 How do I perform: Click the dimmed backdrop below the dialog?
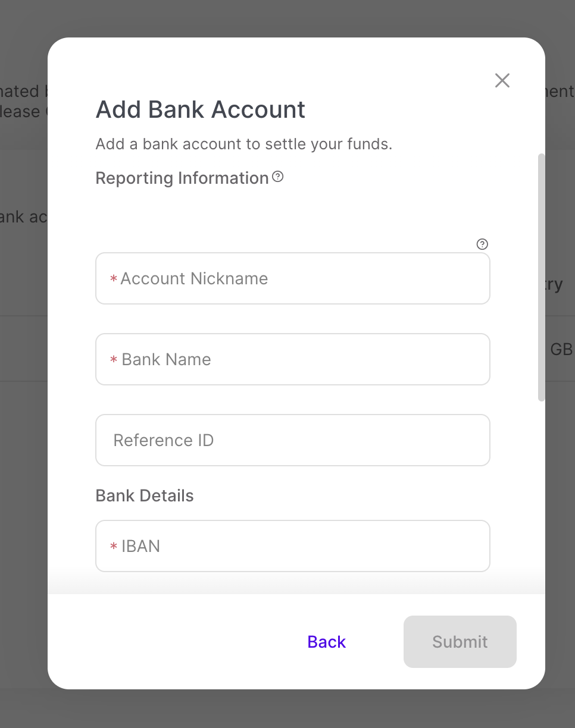pos(287,709)
